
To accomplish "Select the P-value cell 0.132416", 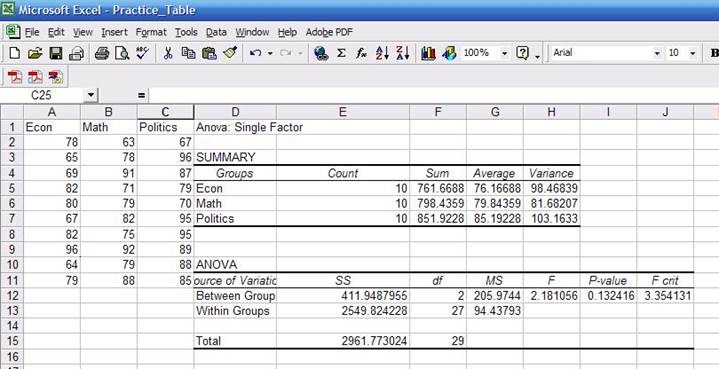I will (x=608, y=296).
